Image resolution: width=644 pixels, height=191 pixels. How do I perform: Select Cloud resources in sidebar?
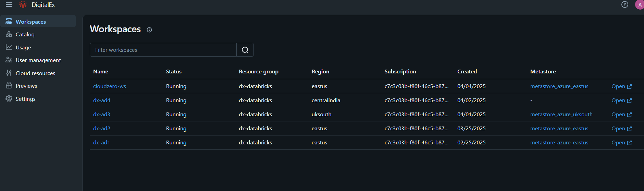pos(35,73)
